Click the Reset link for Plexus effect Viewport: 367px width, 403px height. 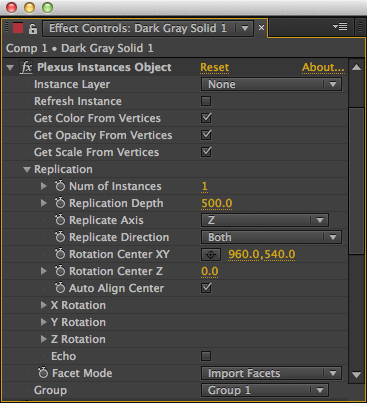point(214,68)
